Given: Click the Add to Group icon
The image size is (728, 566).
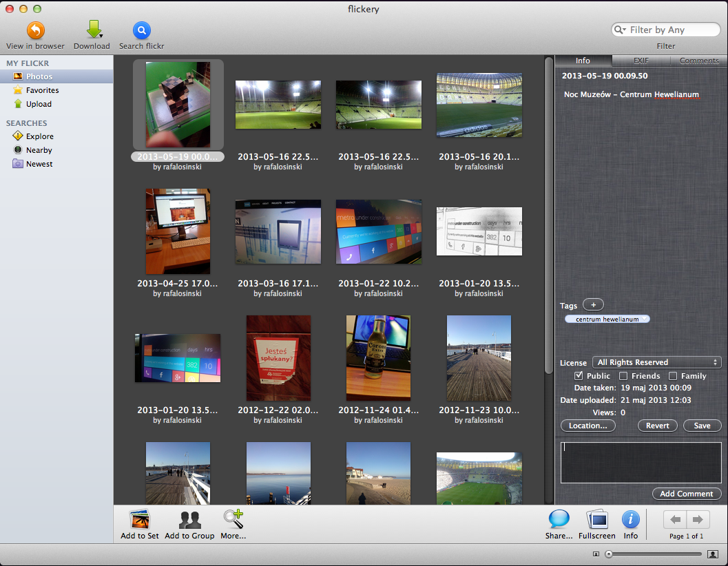Looking at the screenshot, I should point(189,519).
